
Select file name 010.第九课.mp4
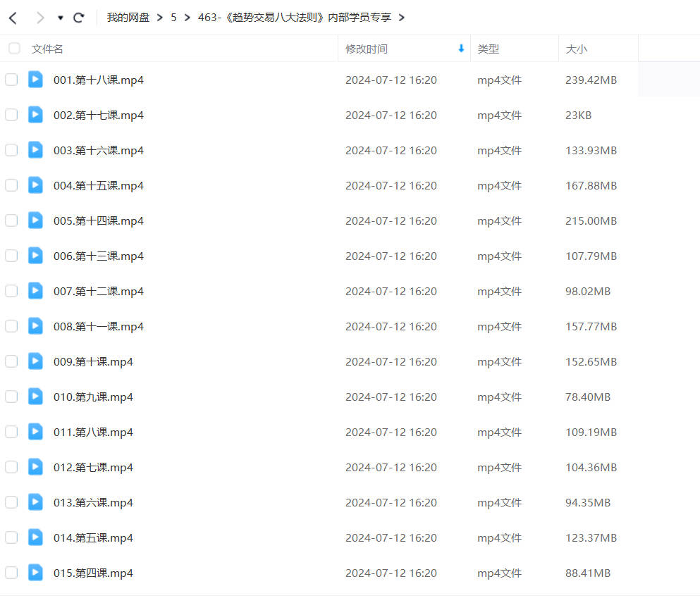point(93,397)
